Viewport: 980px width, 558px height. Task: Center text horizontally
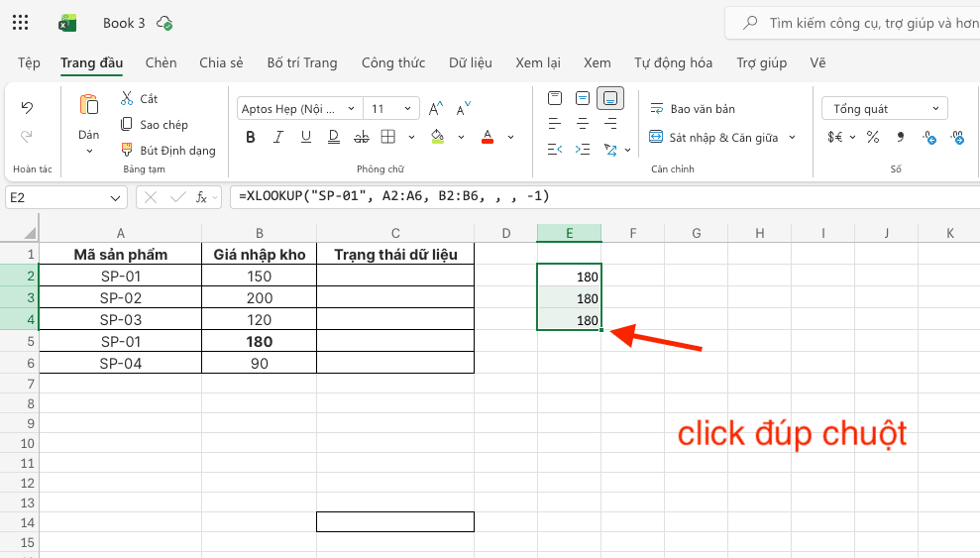(583, 124)
